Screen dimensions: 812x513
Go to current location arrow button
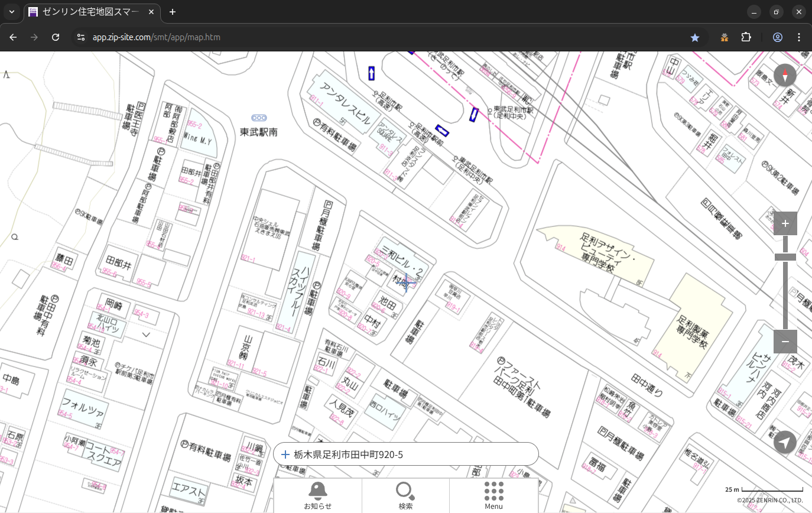click(x=785, y=442)
